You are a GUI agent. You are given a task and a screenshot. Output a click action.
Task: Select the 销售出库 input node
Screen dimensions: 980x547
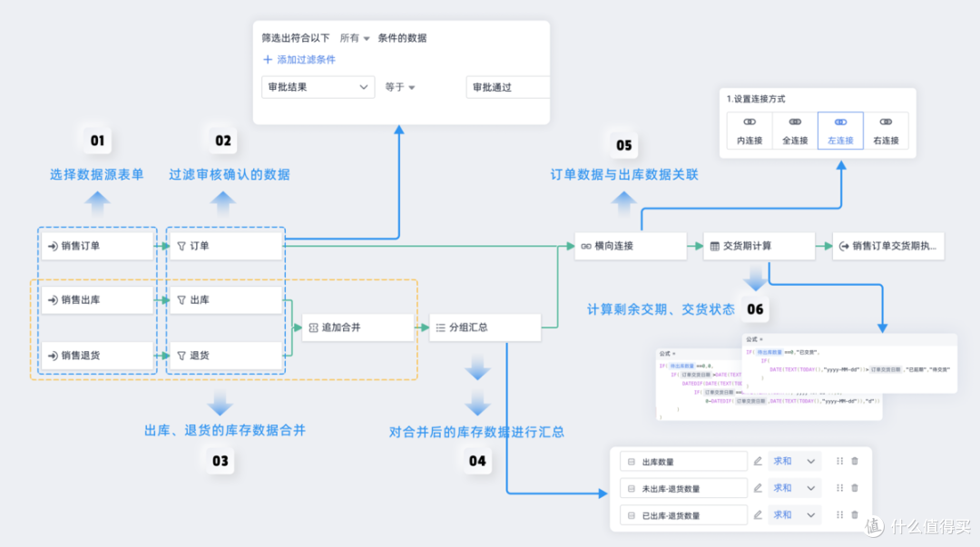click(x=97, y=300)
